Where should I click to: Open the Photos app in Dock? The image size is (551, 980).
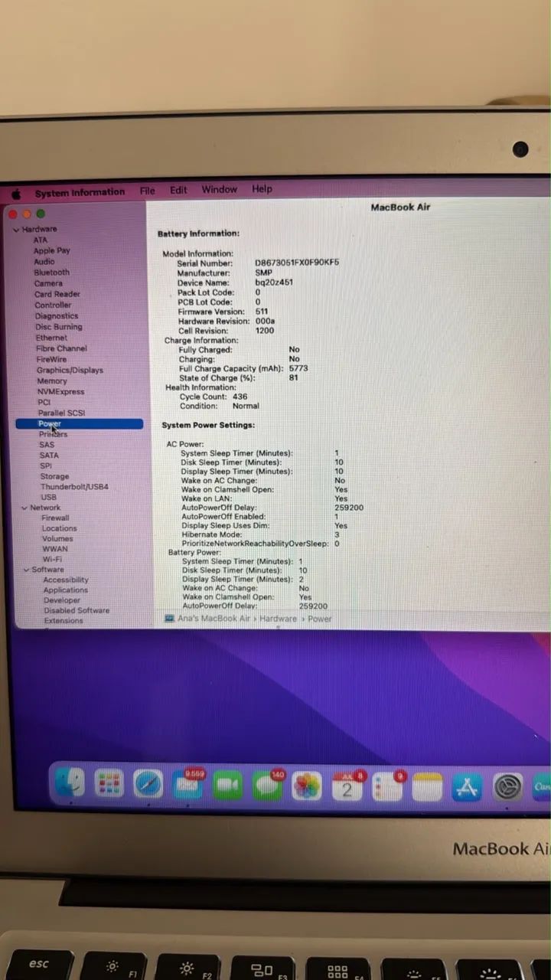pyautogui.click(x=308, y=786)
